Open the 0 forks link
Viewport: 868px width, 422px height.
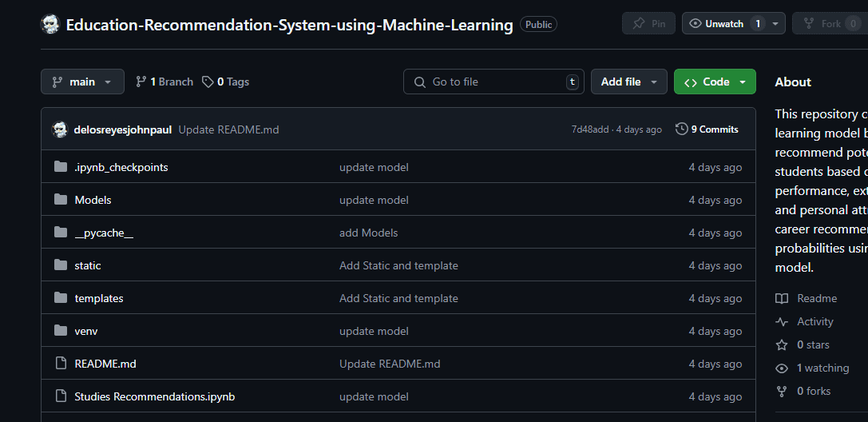(x=814, y=392)
